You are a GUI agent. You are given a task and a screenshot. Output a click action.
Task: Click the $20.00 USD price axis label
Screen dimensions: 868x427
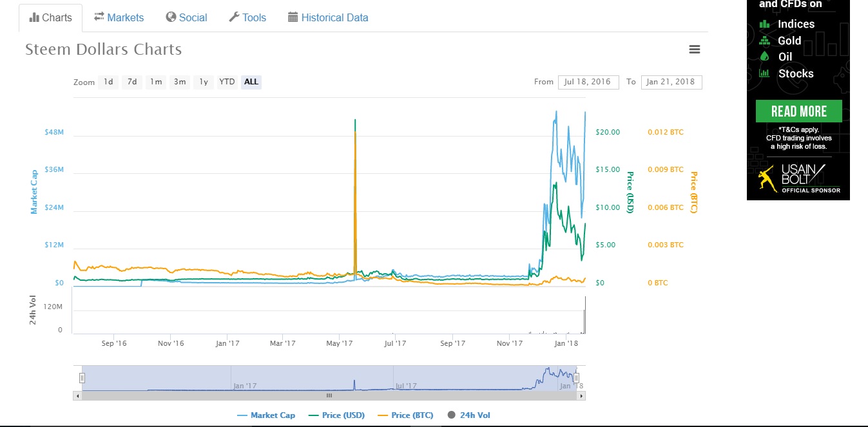608,132
